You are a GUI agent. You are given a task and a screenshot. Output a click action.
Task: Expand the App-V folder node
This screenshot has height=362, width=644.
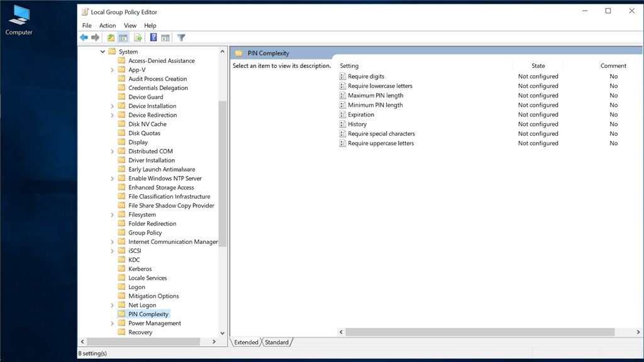[112, 70]
